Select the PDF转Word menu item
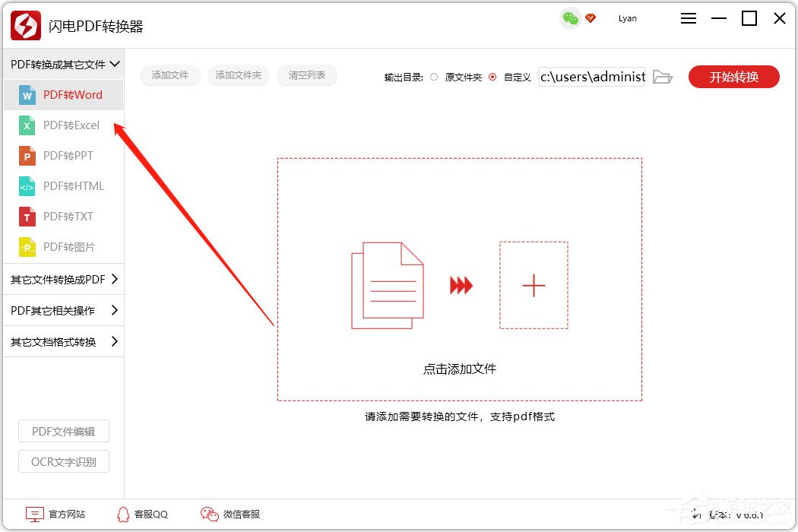798x532 pixels. (72, 95)
